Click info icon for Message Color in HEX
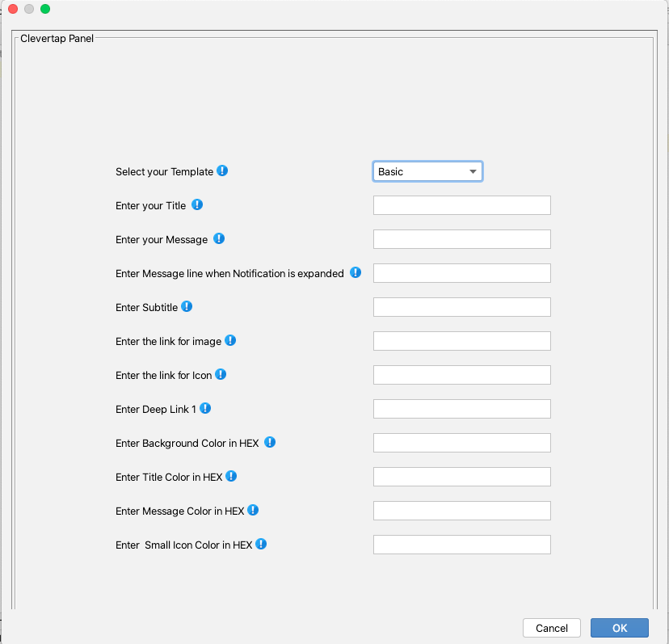The image size is (669, 644). pyautogui.click(x=253, y=510)
